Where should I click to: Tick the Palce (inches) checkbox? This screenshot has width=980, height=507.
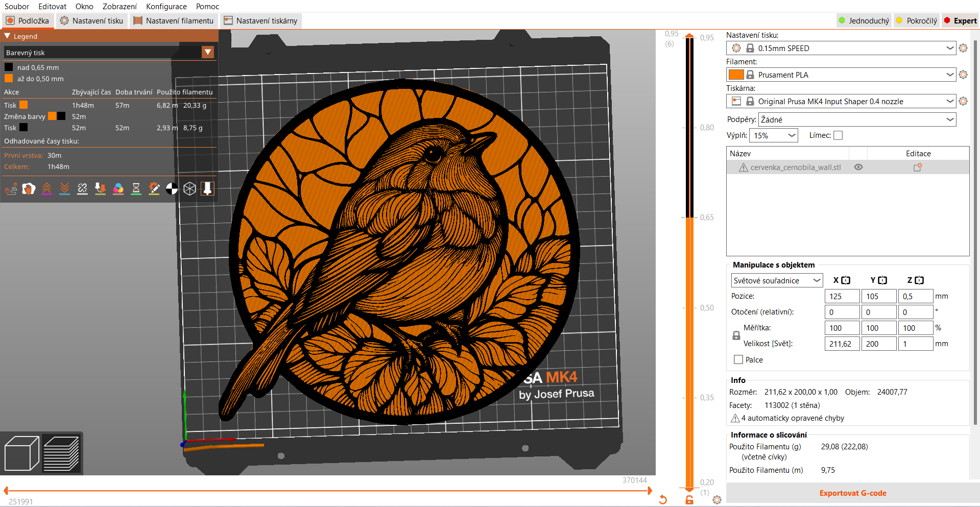(738, 359)
